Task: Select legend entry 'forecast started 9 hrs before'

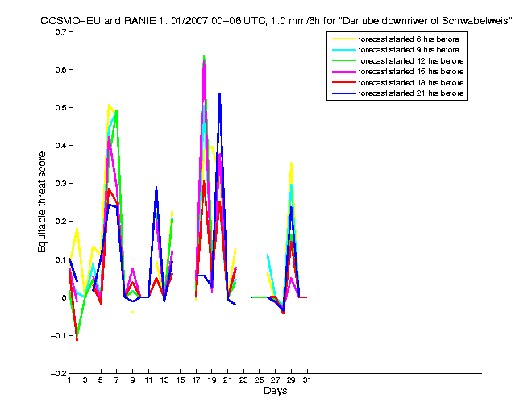Action: coord(409,50)
